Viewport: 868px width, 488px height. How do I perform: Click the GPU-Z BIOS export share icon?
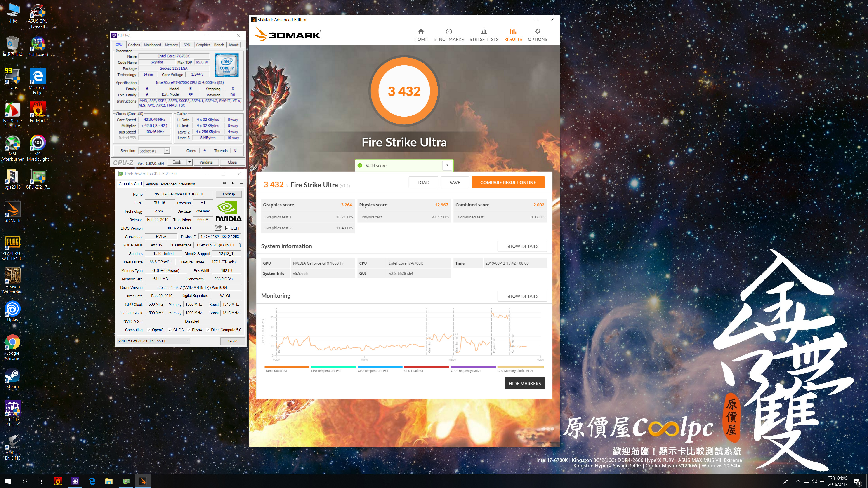click(218, 228)
